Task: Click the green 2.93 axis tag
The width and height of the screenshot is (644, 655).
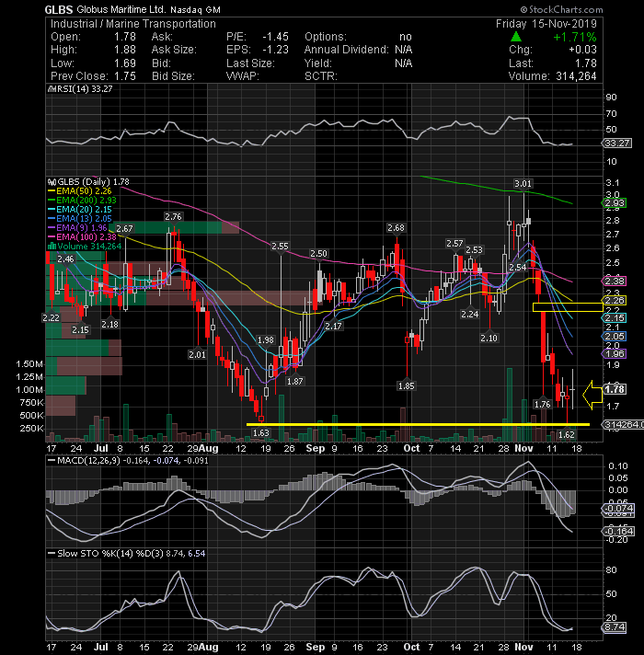Action: pyautogui.click(x=615, y=203)
